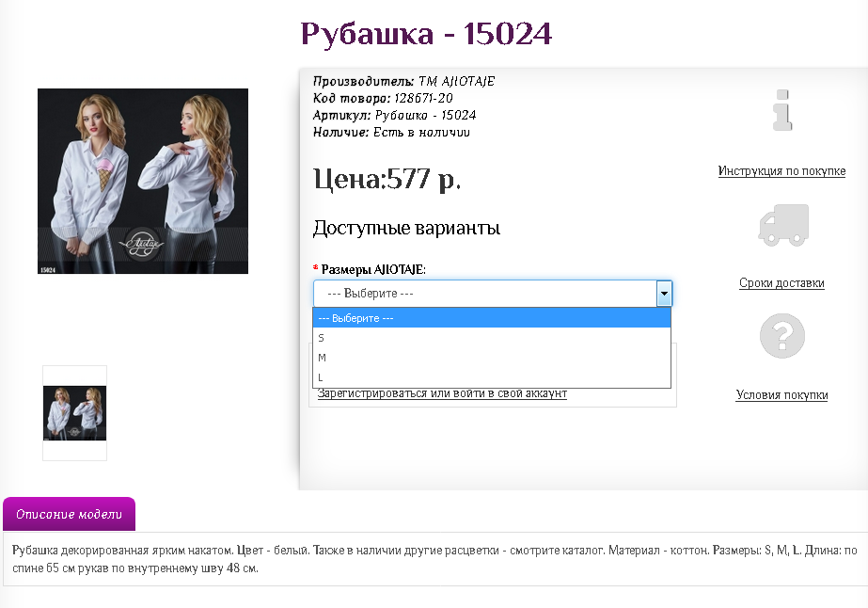Click the question mark icon
The height and width of the screenshot is (608, 868).
(781, 336)
